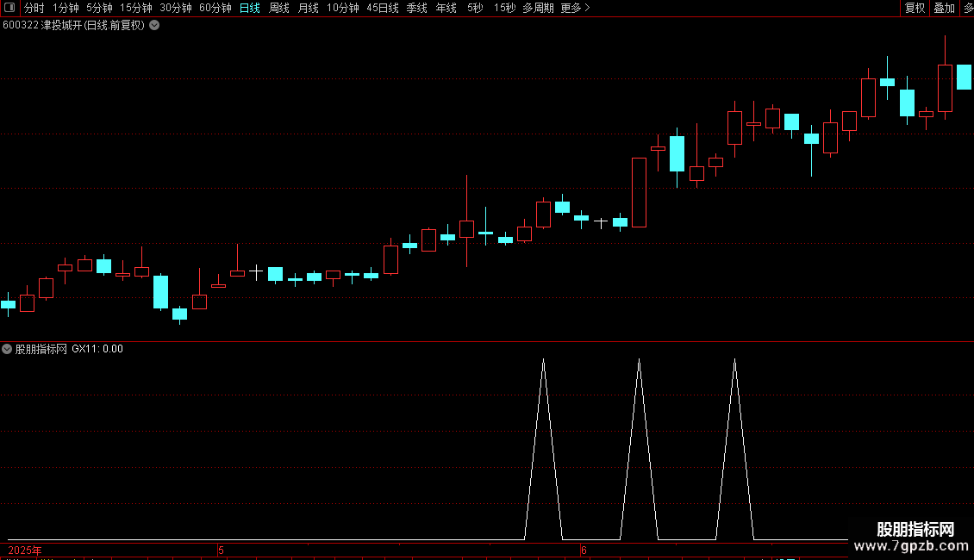
Task: Switch to 周线 weekly chart
Action: 279,8
